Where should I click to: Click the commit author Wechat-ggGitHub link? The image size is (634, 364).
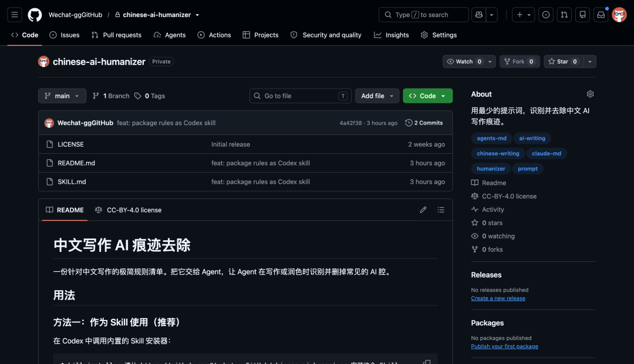85,123
